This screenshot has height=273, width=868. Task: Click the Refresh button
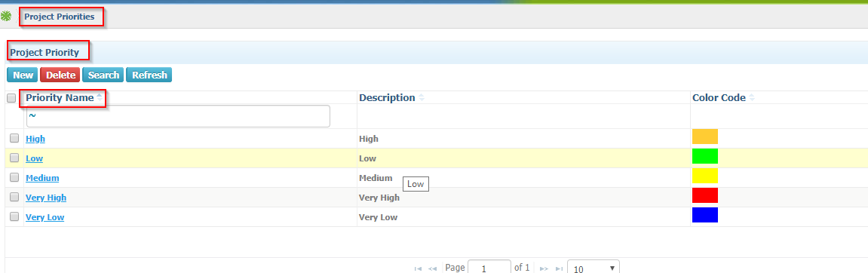click(149, 75)
